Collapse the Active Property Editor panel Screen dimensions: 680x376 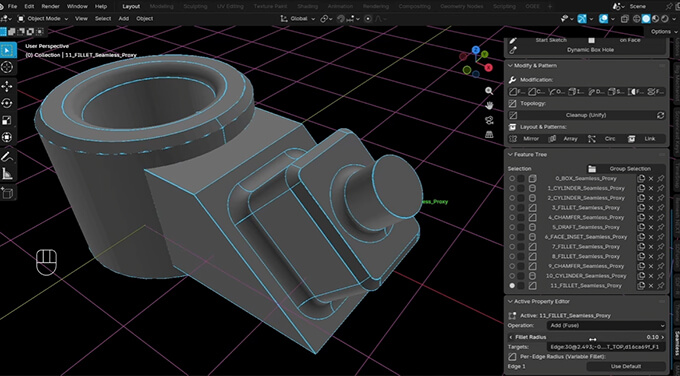(x=510, y=301)
